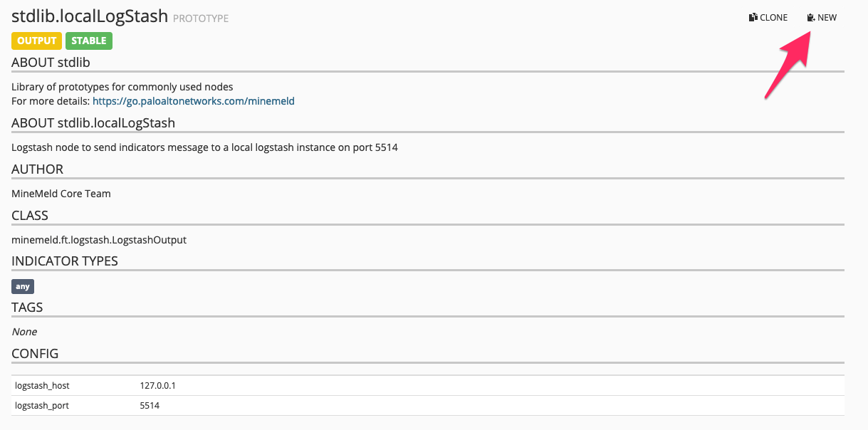Click the CONFIG section heading
The width and height of the screenshot is (868, 430).
click(x=35, y=354)
